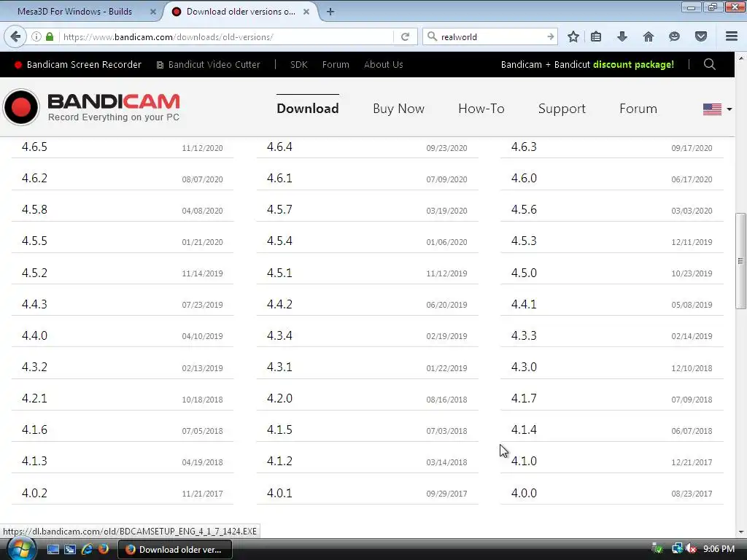Go back with the browser back arrow
The width and height of the screenshot is (747, 560).
click(15, 36)
